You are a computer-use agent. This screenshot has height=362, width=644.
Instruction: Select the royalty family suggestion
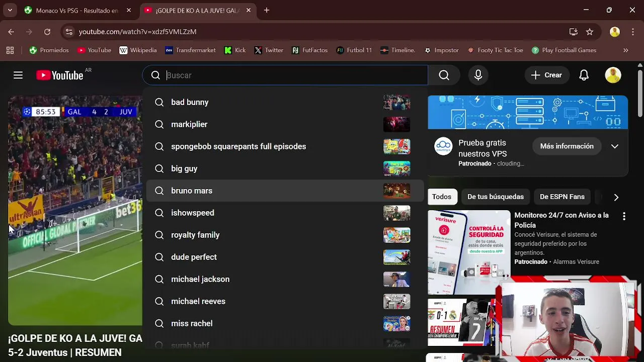[285, 235]
